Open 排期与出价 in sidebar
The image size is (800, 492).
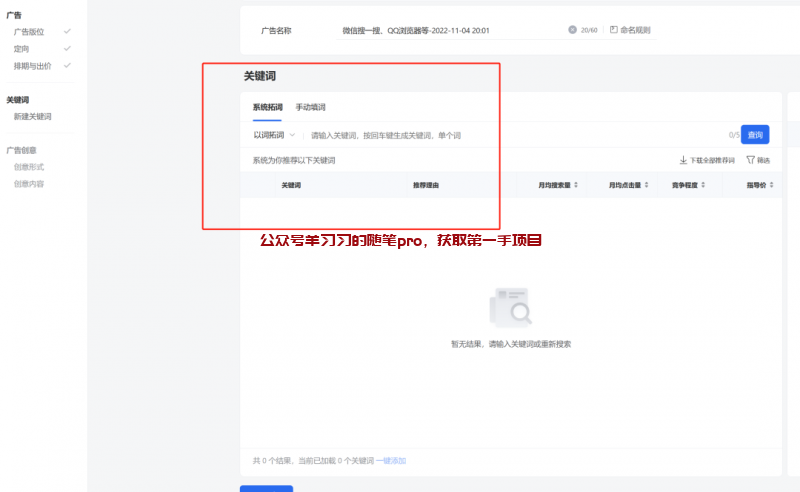(x=34, y=65)
